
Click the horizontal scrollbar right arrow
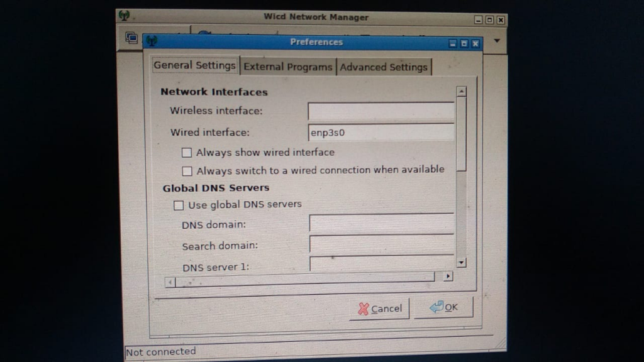[x=448, y=277]
